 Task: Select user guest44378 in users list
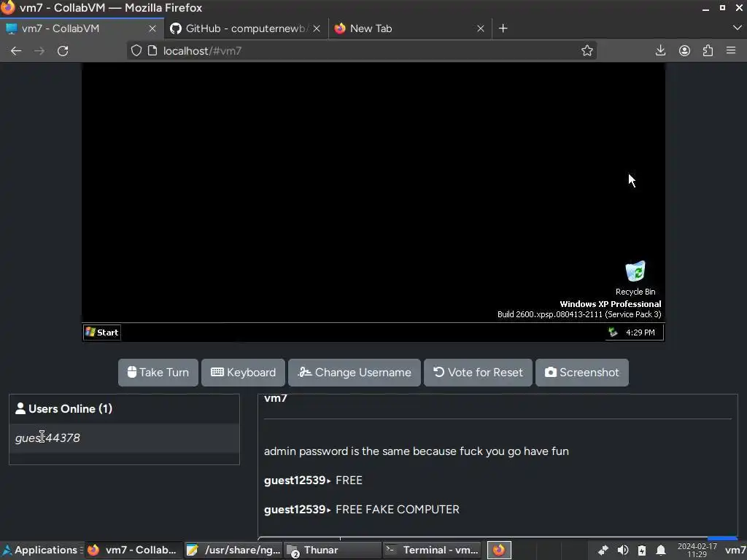124,438
